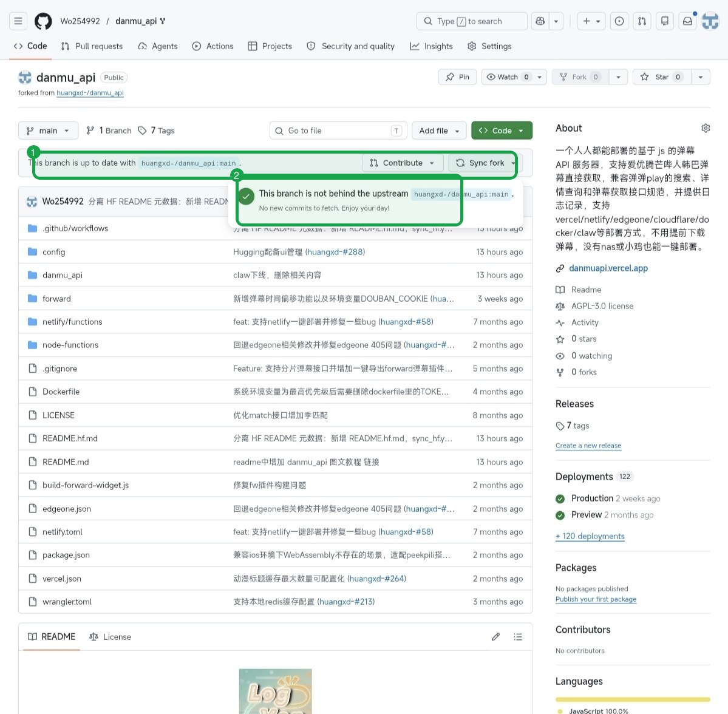Open the Projects tab
Viewport: 728px width, 714px height.
pos(270,46)
